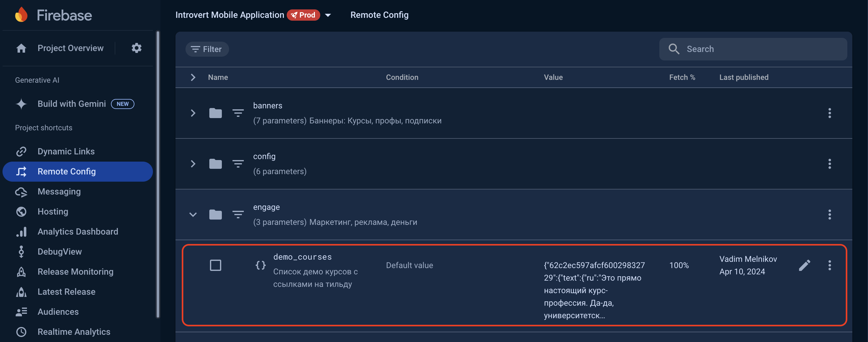
Task: Click the pencil edit icon for demo_courses
Action: tap(804, 265)
